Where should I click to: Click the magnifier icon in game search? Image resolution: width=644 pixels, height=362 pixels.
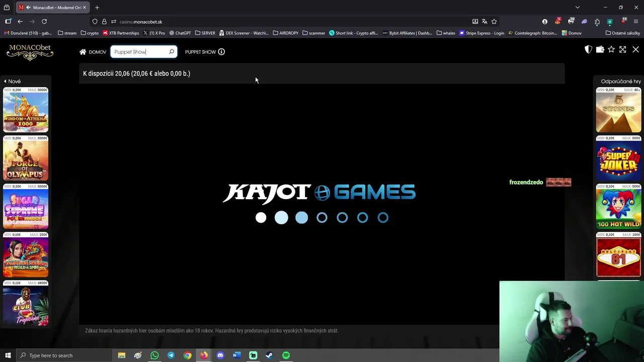point(172,52)
